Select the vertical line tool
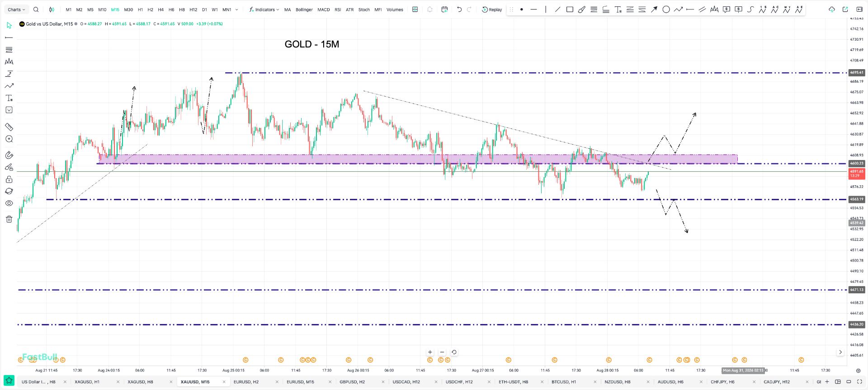Image resolution: width=868 pixels, height=390 pixels. [x=546, y=9]
